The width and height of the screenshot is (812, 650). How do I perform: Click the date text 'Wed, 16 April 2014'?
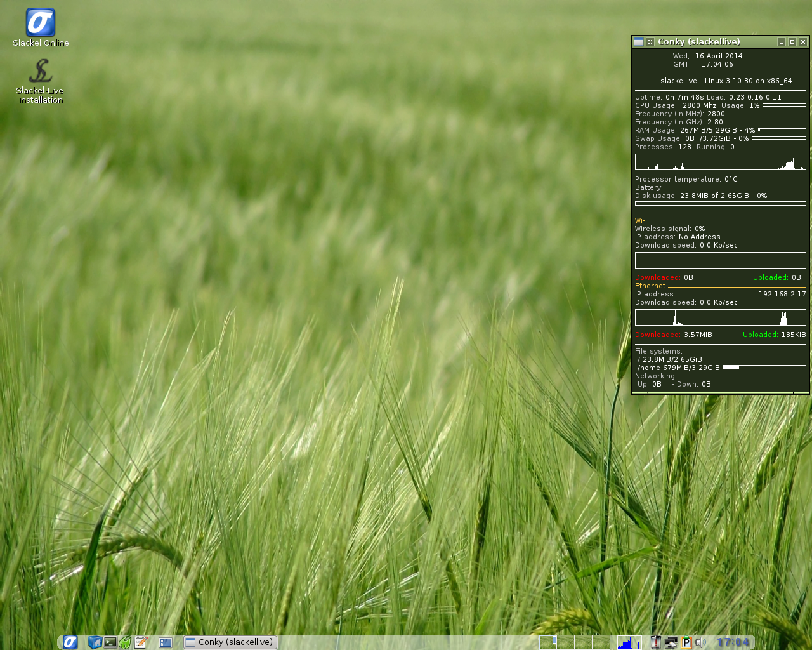tap(707, 56)
